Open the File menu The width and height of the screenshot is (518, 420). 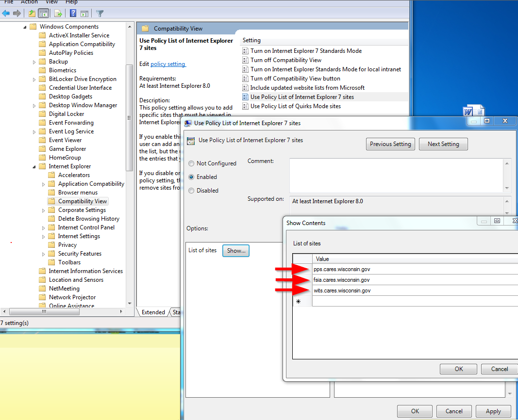coord(9,2)
